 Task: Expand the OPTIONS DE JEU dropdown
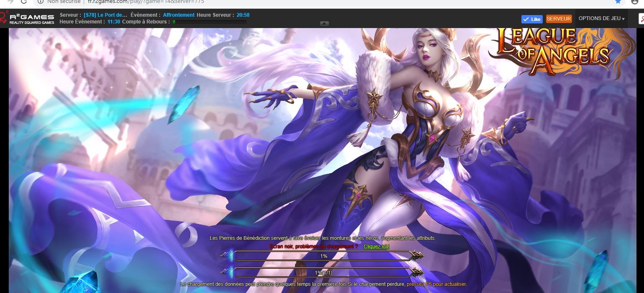601,19
